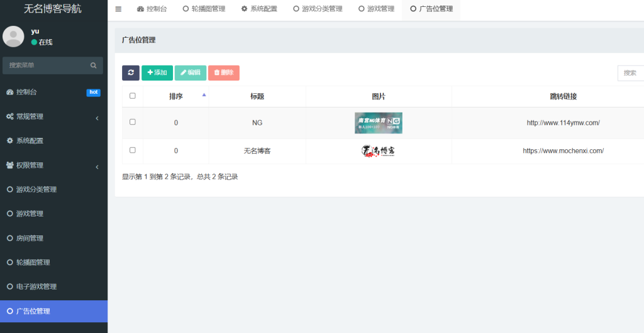Image resolution: width=644 pixels, height=333 pixels.
Task: Click the link http://www.114ymw.com/
Action: pyautogui.click(x=563, y=123)
